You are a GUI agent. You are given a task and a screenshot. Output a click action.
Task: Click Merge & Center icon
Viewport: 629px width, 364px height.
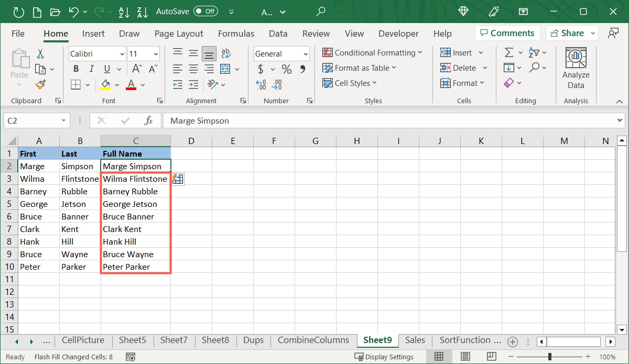point(225,69)
